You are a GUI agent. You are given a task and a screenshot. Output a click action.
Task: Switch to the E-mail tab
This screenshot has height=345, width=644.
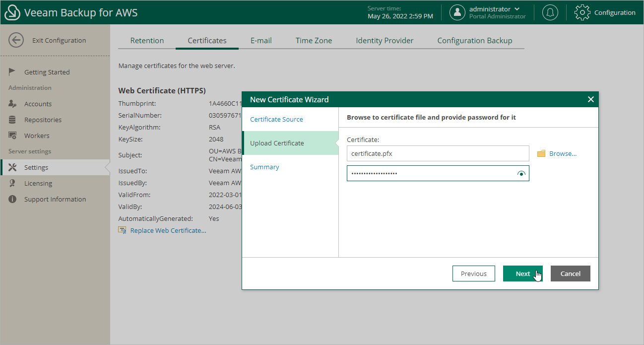[x=261, y=41]
